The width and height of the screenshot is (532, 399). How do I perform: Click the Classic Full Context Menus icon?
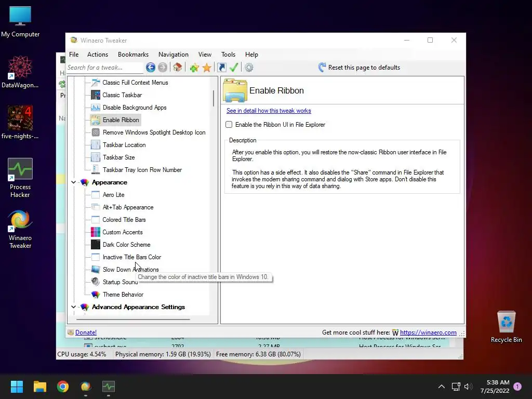(96, 83)
